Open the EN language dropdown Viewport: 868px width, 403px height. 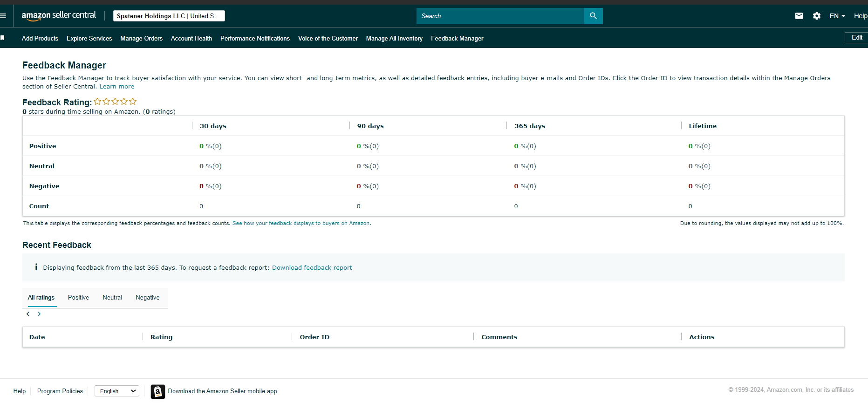pyautogui.click(x=837, y=16)
